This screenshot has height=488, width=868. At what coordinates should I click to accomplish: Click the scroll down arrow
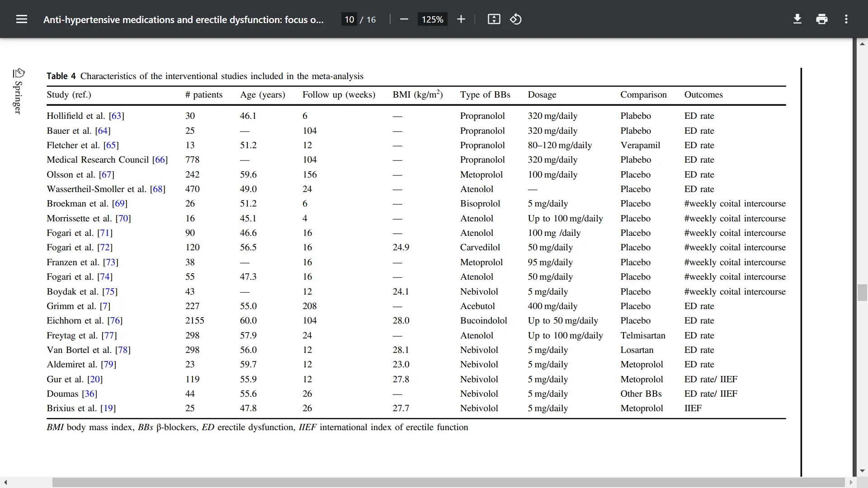coord(862,471)
